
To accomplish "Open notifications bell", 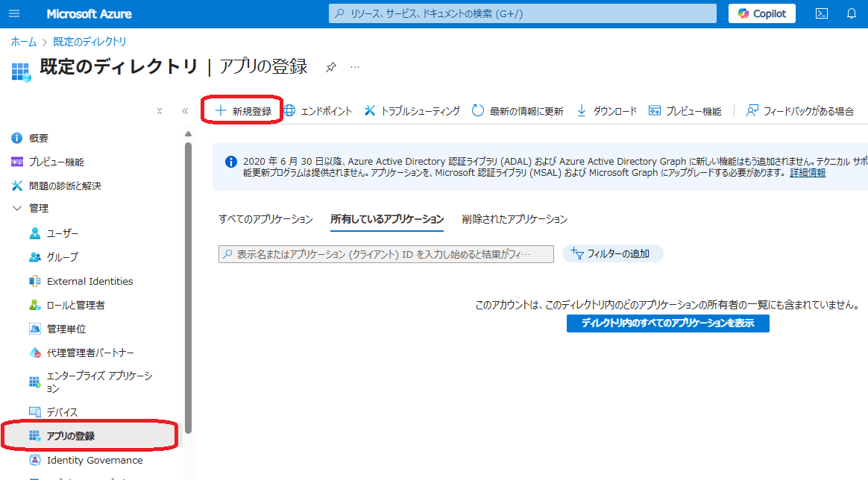I will coord(852,14).
